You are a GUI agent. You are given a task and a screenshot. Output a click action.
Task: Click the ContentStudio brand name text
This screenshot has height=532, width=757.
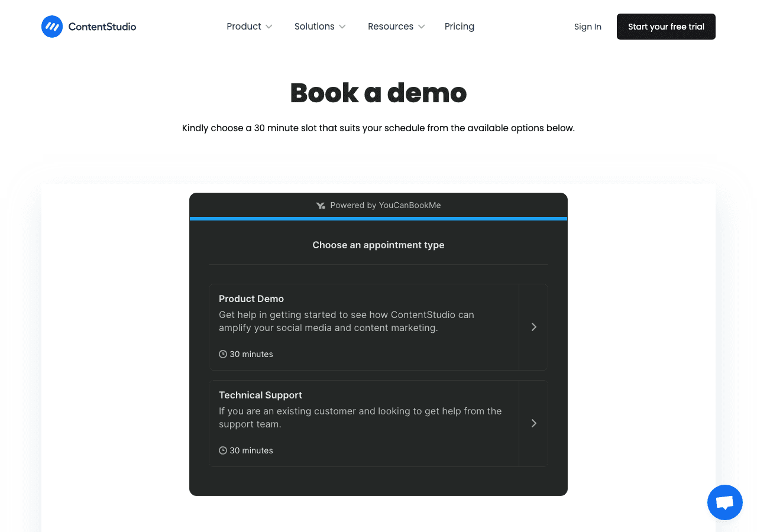(x=102, y=27)
